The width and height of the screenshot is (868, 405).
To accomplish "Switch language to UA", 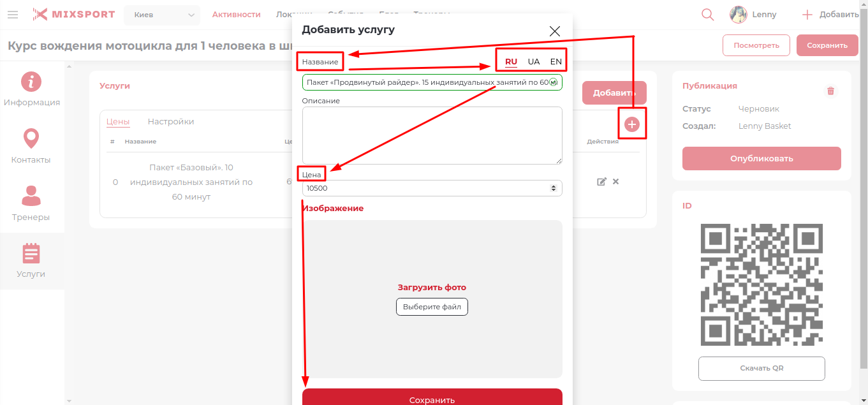I will click(x=534, y=62).
